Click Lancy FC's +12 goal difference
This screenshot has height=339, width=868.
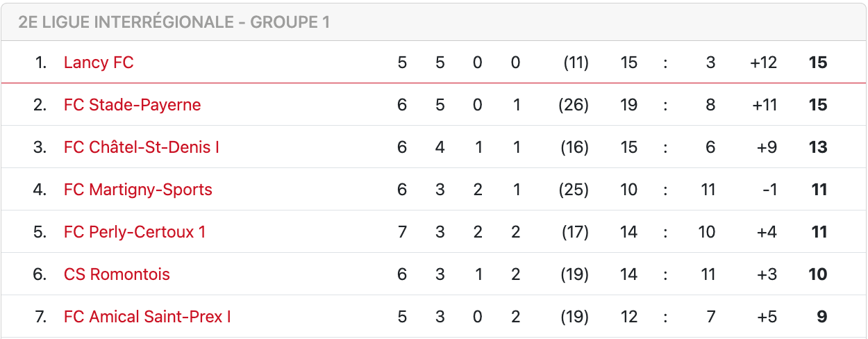(763, 63)
